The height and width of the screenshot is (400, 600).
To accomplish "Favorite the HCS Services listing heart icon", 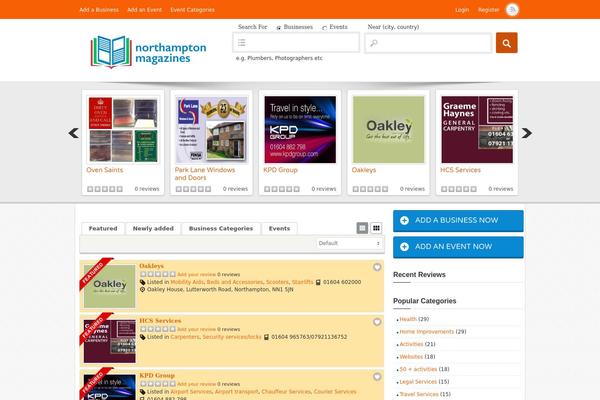I will (377, 322).
